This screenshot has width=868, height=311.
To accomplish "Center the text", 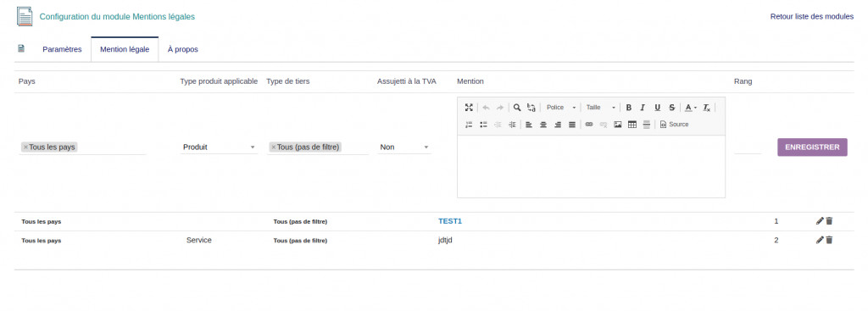I will click(543, 125).
